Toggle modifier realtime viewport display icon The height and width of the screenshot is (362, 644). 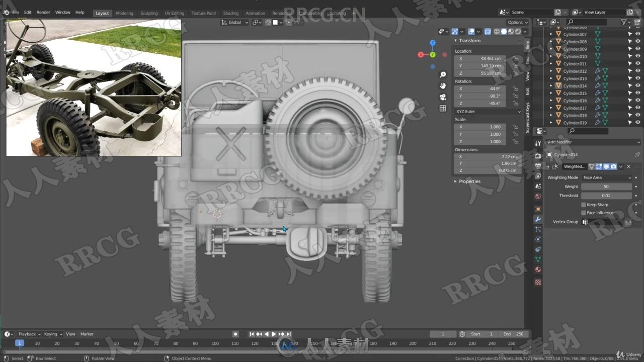606,166
